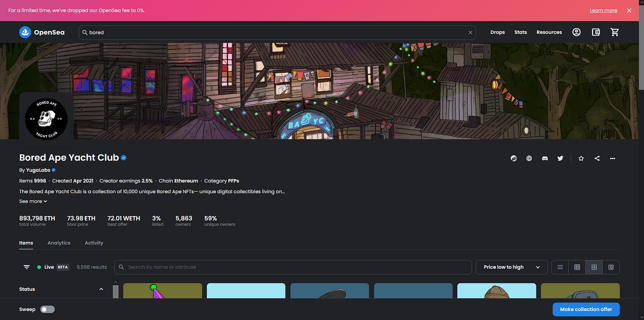Open the account profile icon
Screen dimensions: 644x320
click(576, 32)
